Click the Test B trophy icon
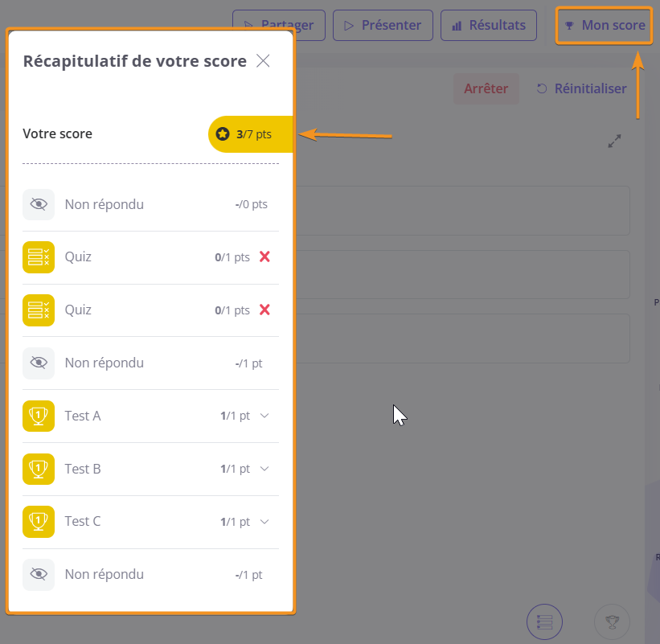 [39, 469]
